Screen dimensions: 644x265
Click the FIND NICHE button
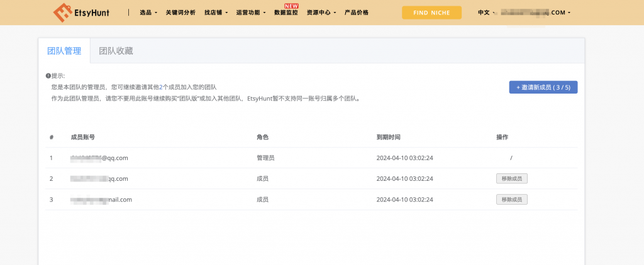click(x=431, y=13)
